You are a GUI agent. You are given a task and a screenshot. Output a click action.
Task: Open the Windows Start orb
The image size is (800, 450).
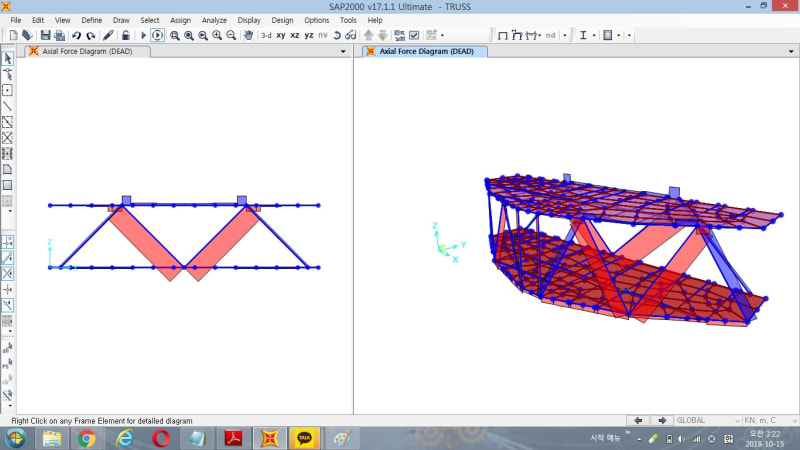(15, 438)
